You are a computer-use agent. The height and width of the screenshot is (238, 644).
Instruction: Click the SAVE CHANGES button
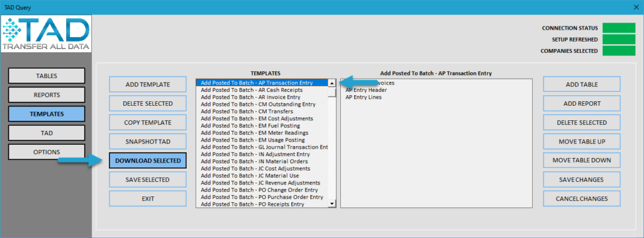[582, 179]
